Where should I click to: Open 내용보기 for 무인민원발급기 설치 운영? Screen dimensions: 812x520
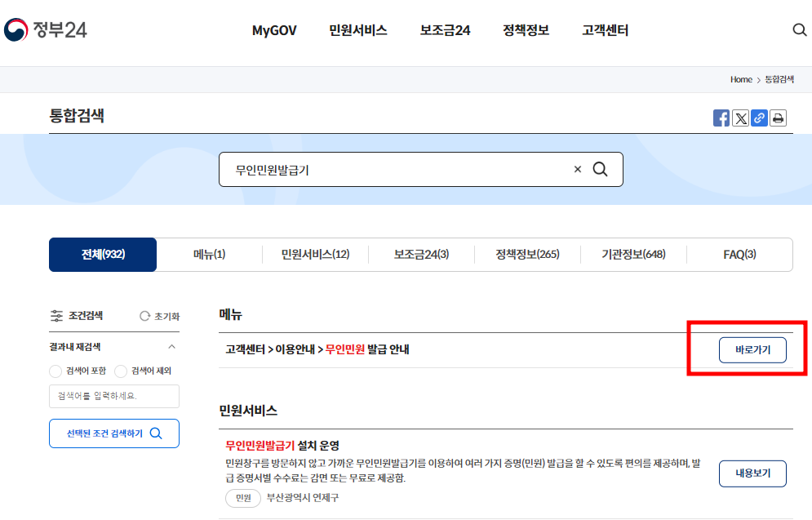click(752, 473)
